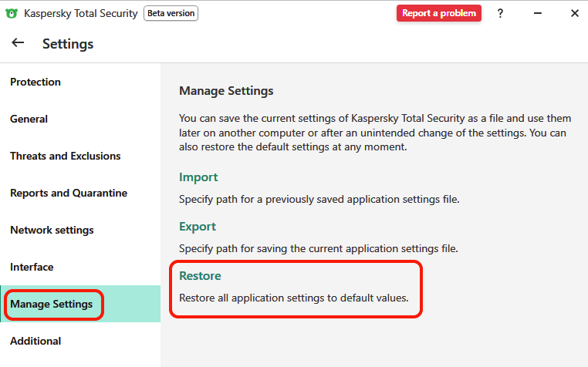Select Threats and Exclusions in sidebar
Screen dimensions: 588x367
66,156
